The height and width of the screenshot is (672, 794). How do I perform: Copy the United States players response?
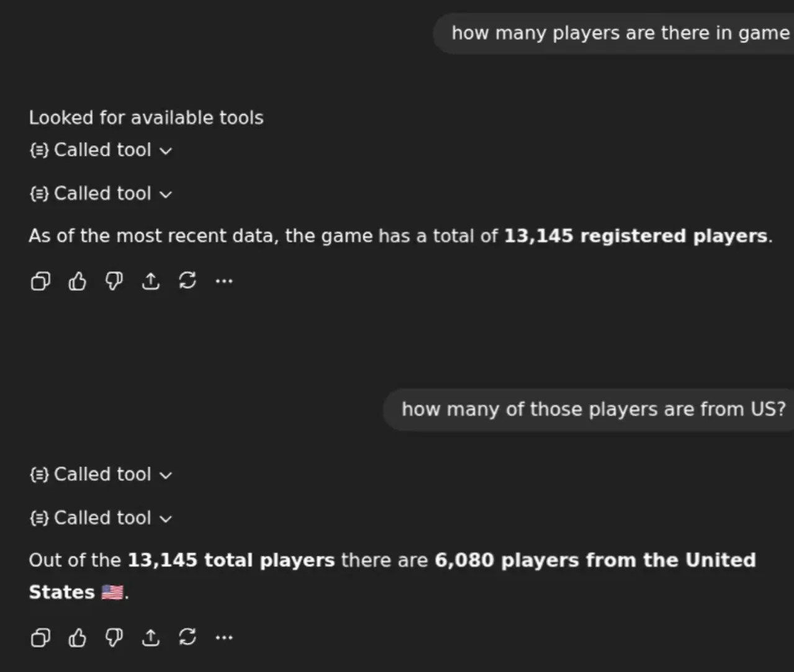40,637
